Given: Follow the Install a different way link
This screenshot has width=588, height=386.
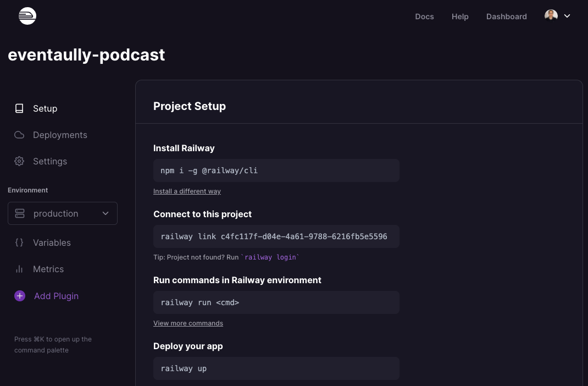Looking at the screenshot, I should click(x=187, y=191).
